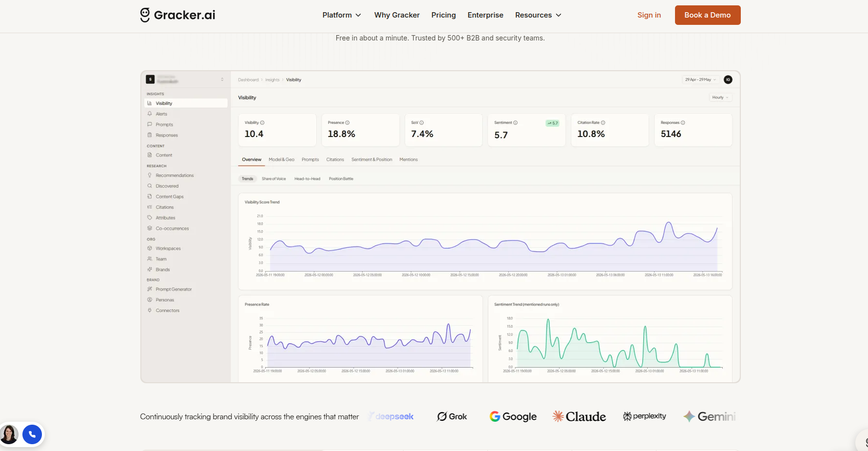The width and height of the screenshot is (868, 451).
Task: Open the Position Battle sub-tab
Action: point(341,179)
